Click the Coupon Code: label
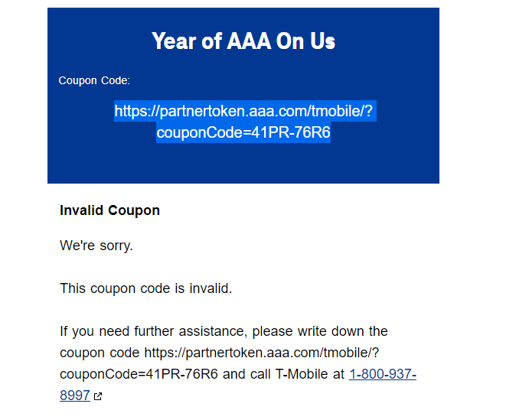This screenshot has width=529, height=420. point(94,80)
